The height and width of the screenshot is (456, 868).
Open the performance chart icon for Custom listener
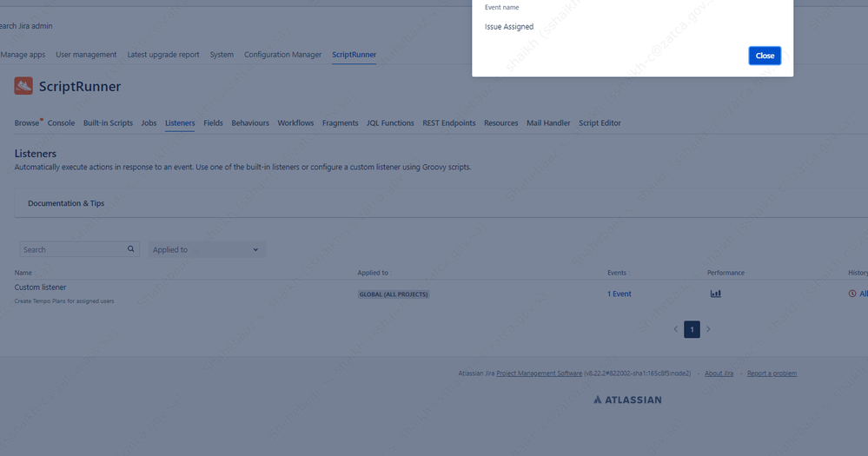click(x=715, y=294)
